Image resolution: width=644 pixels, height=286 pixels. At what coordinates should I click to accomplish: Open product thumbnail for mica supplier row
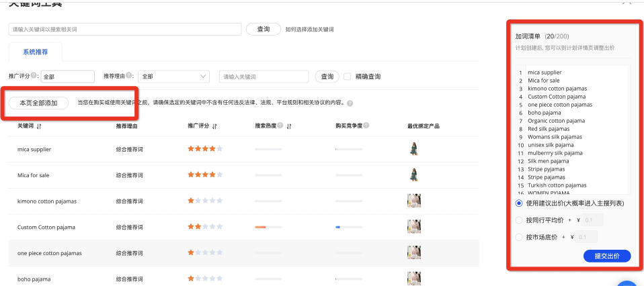(414, 149)
